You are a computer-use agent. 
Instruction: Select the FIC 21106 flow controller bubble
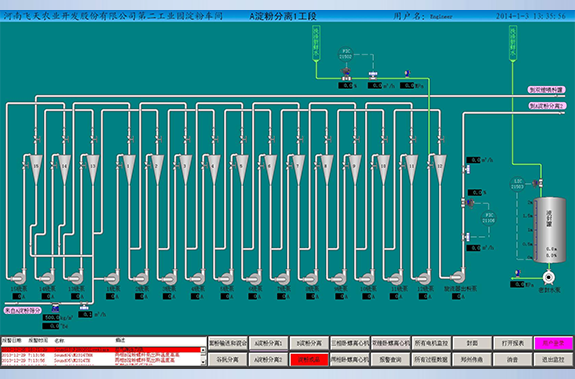coord(488,218)
